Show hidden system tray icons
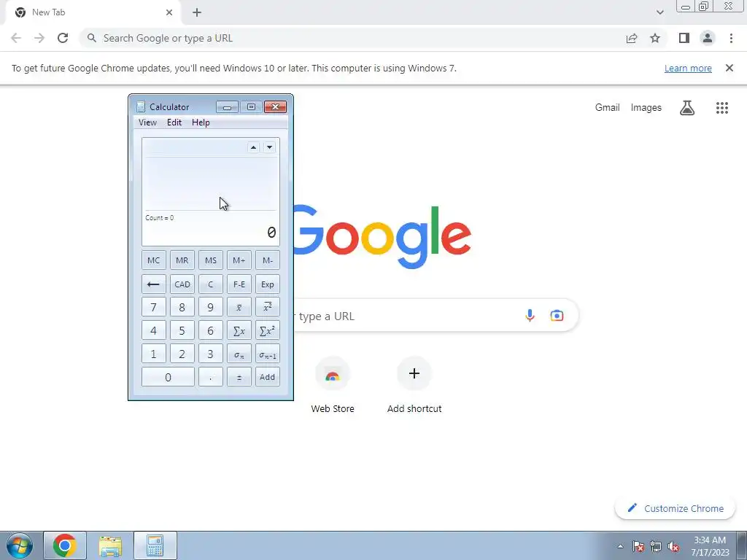This screenshot has height=560, width=747. pos(620,546)
